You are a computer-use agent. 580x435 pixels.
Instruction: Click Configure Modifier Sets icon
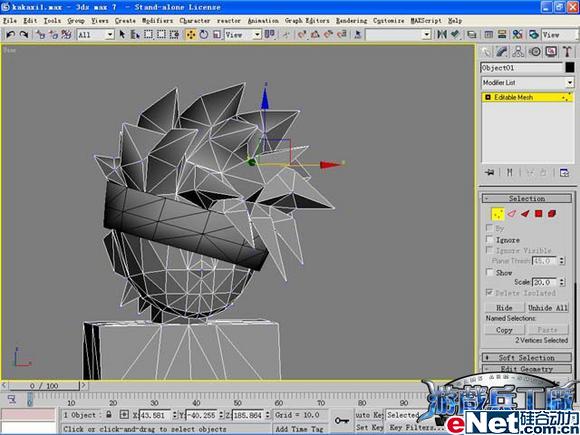[564, 172]
